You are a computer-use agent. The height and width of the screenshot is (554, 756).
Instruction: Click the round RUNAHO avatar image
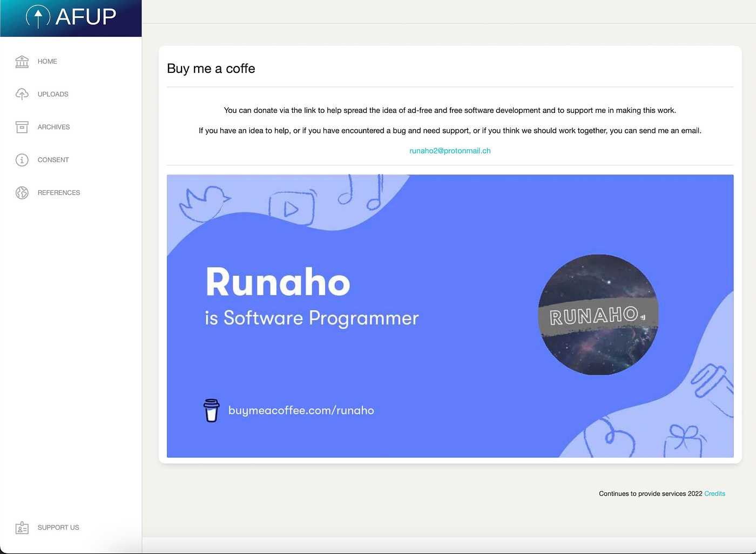pyautogui.click(x=598, y=315)
